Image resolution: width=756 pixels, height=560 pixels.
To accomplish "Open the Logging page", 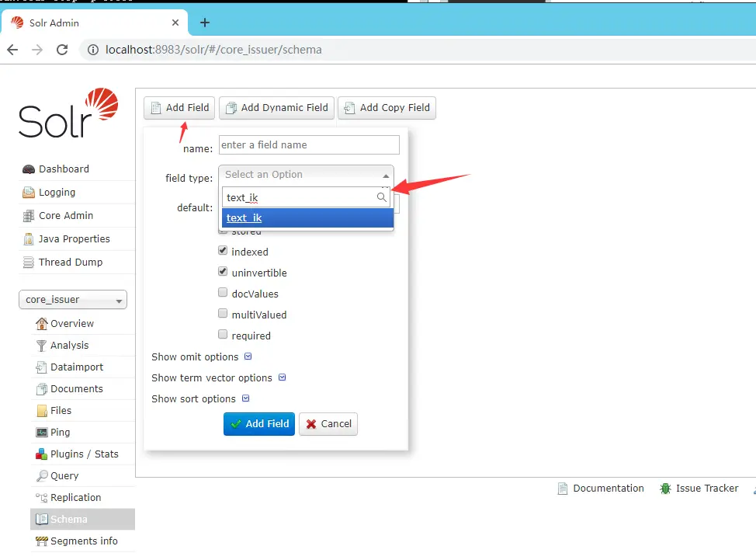I will click(x=57, y=193).
